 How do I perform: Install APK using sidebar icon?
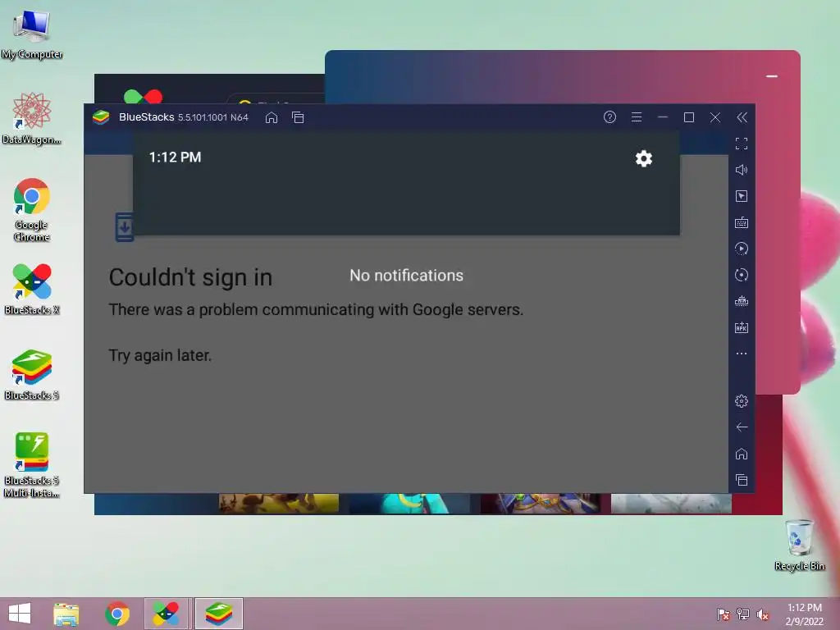tap(742, 327)
